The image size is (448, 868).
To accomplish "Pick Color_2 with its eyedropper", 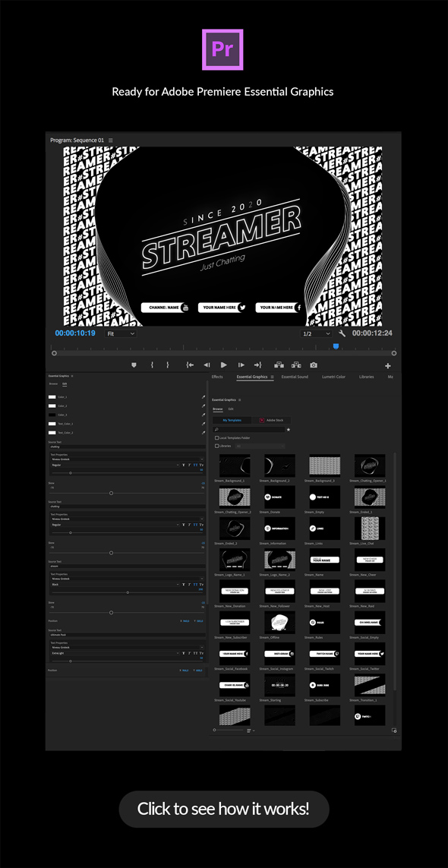I will point(203,406).
